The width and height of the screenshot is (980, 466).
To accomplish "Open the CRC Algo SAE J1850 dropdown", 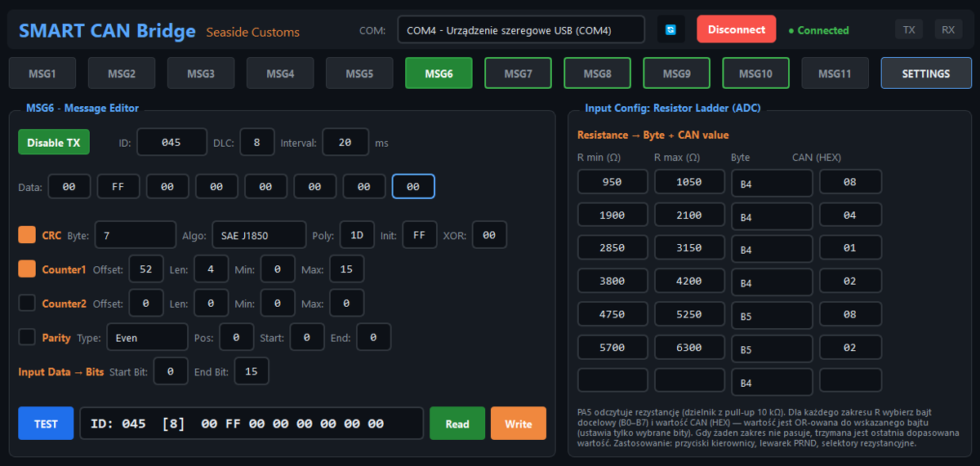I will point(259,235).
